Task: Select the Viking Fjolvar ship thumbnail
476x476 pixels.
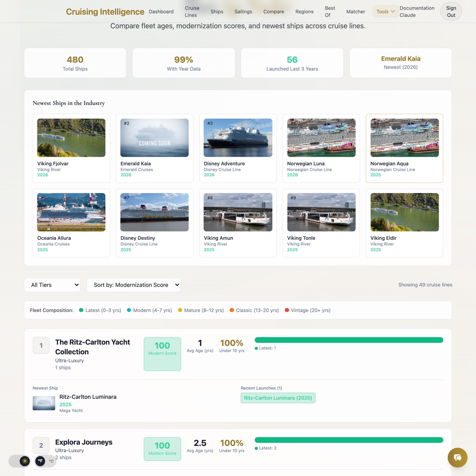Action: coord(71,138)
